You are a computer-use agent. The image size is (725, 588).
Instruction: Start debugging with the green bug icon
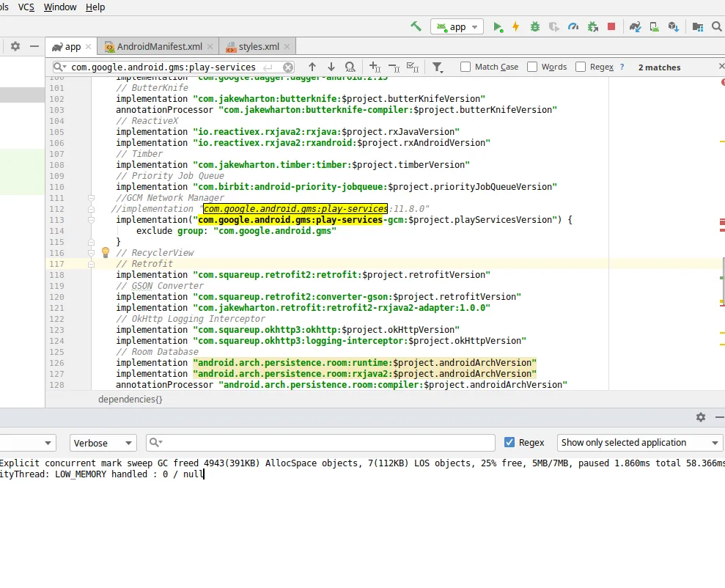tap(535, 27)
